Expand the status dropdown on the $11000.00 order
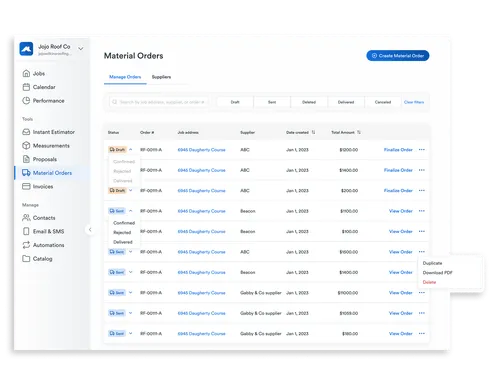Viewport: 500px width, 387px height. 131,293
